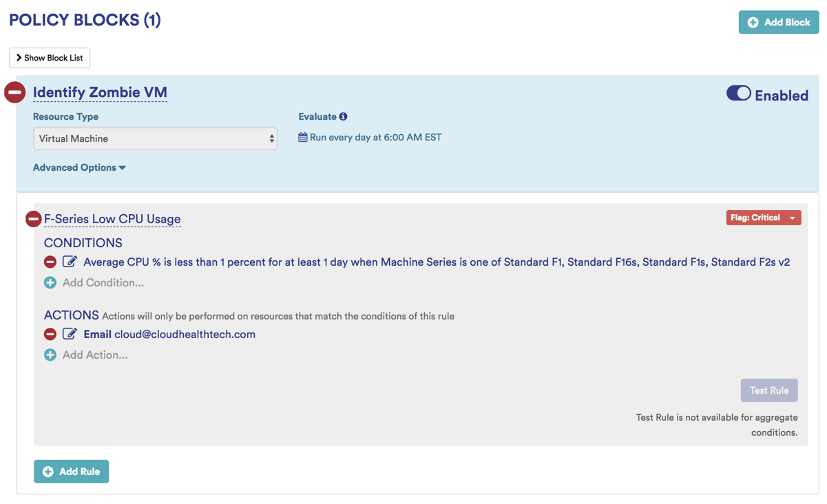The height and width of the screenshot is (504, 827).
Task: Expand Advanced Options
Action: pyautogui.click(x=79, y=167)
